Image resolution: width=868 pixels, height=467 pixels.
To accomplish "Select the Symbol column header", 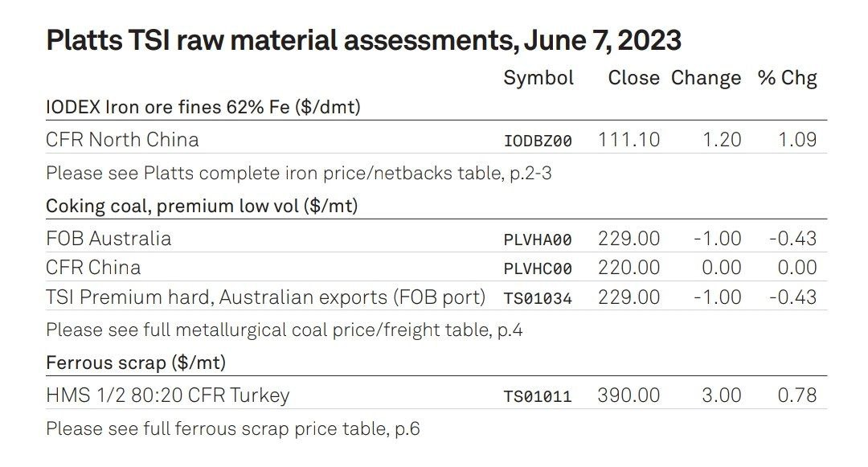I will pyautogui.click(x=538, y=78).
